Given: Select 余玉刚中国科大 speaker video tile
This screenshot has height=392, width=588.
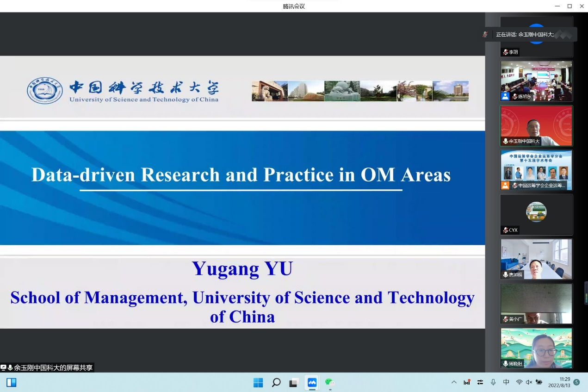Looking at the screenshot, I should coord(537,125).
